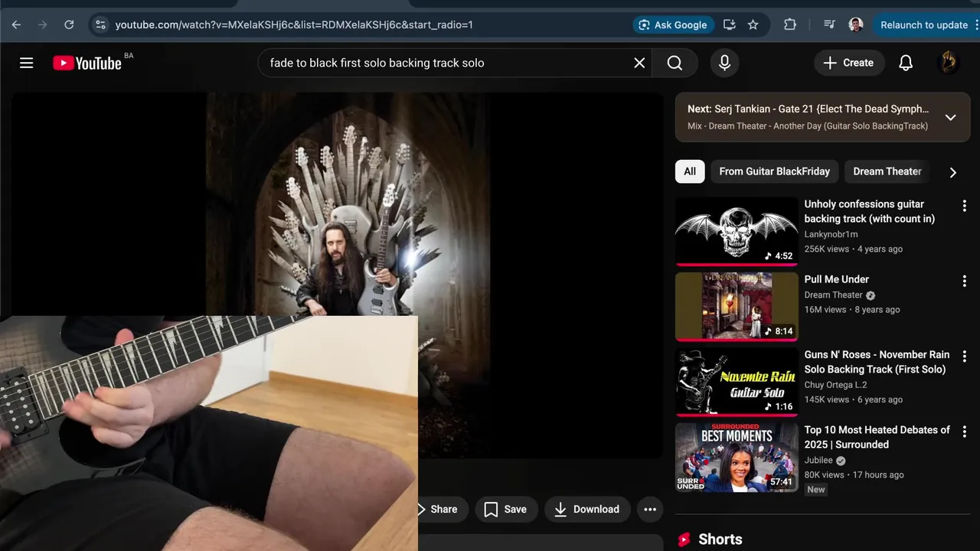Click "145K views · 6 years ago" text
Viewport: 980px width, 551px height.
click(x=854, y=399)
